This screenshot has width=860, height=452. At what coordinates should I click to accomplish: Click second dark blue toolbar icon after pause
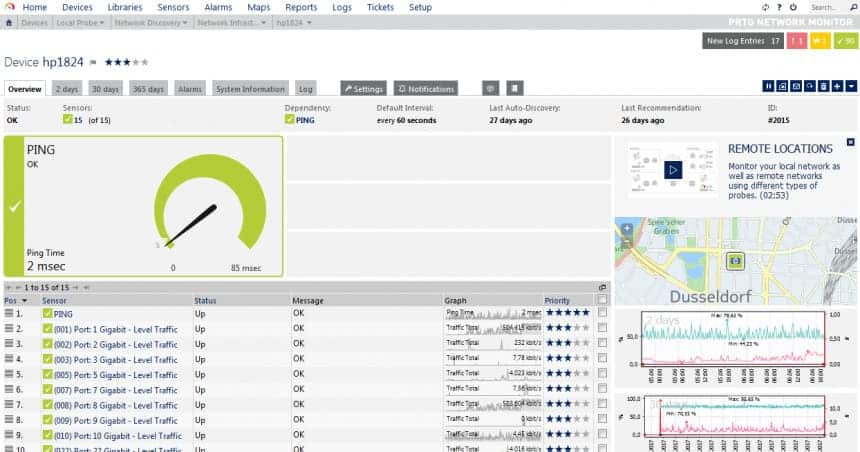(782, 86)
